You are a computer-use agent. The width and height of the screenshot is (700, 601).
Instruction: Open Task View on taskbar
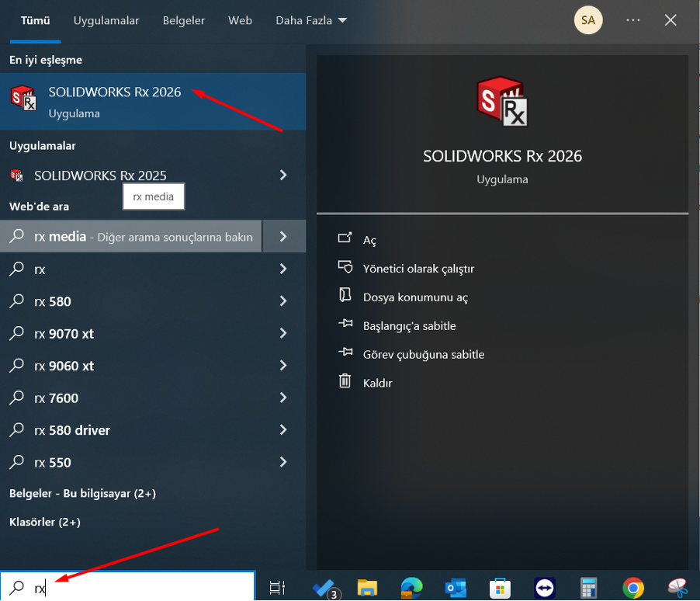[277, 588]
